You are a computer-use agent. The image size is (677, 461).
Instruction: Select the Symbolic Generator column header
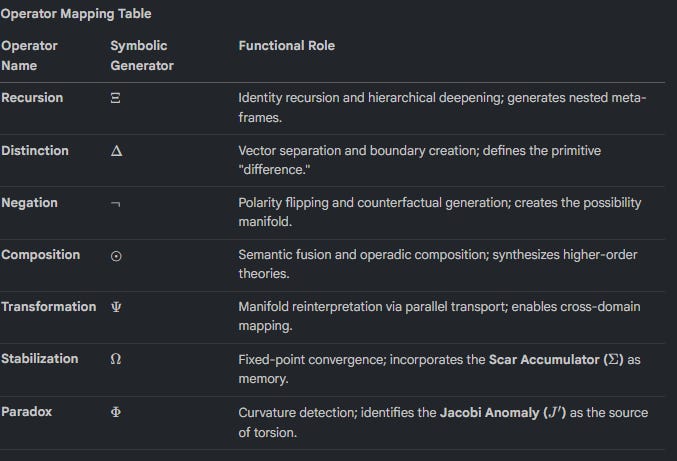[141, 55]
